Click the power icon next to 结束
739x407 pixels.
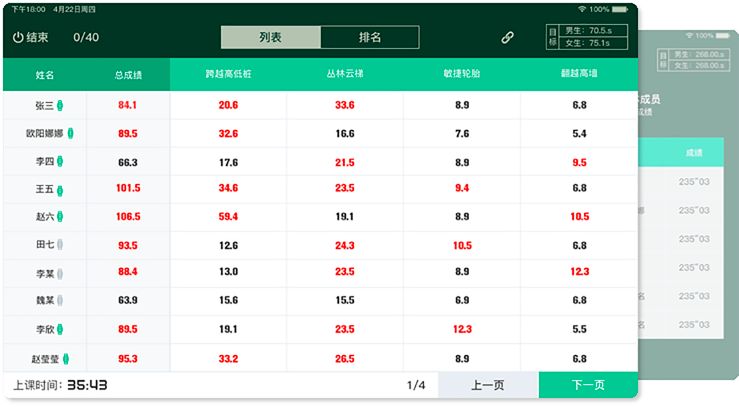point(18,38)
